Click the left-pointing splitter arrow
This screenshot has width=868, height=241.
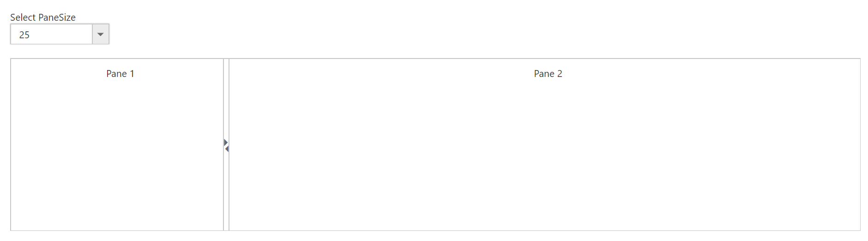(x=227, y=149)
